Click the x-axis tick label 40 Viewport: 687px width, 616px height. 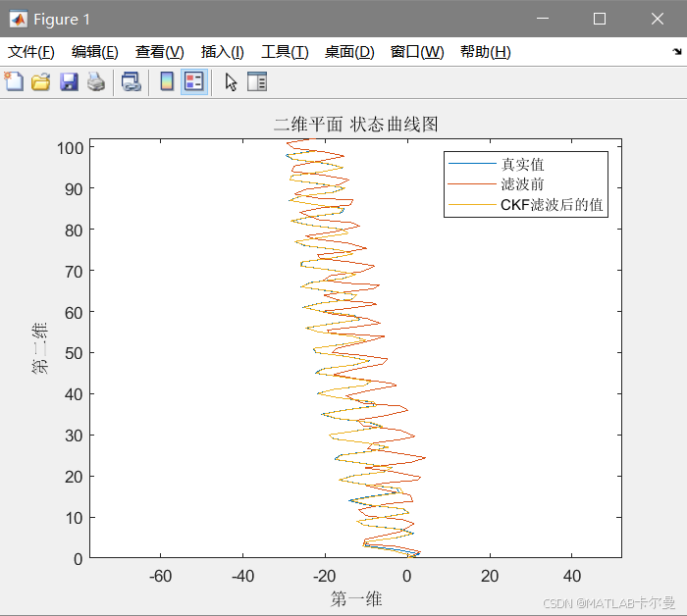pos(572,576)
